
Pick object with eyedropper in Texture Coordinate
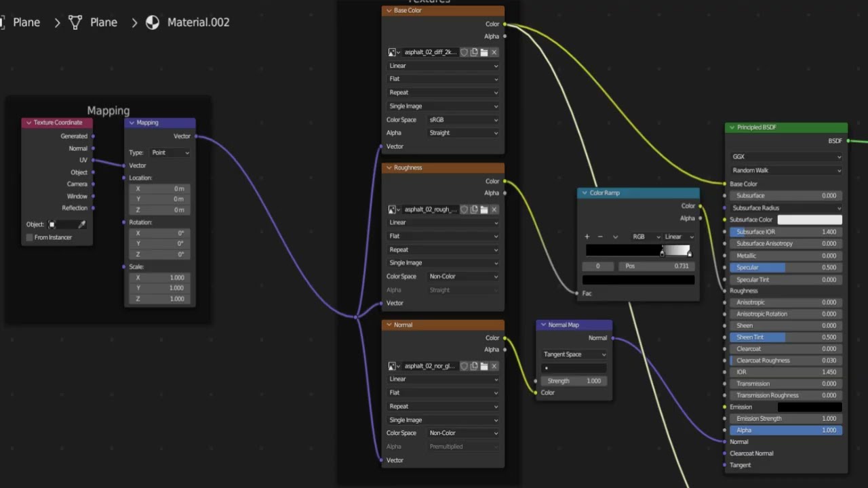coord(83,224)
